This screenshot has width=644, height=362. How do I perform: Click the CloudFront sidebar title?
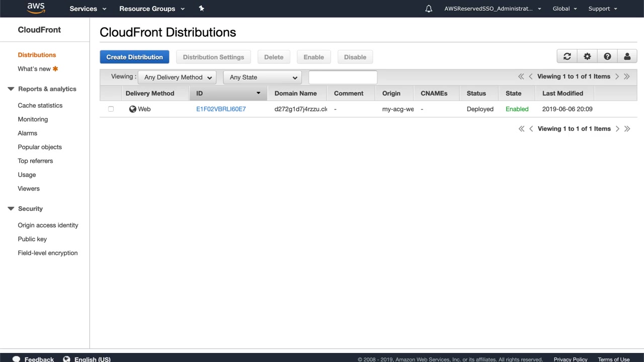tap(39, 30)
